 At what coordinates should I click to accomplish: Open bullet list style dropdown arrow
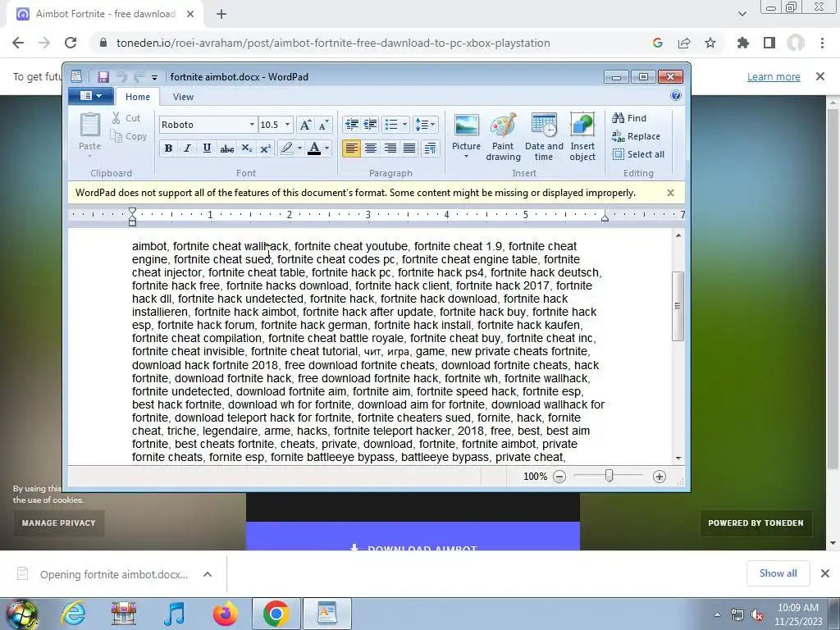pos(404,125)
